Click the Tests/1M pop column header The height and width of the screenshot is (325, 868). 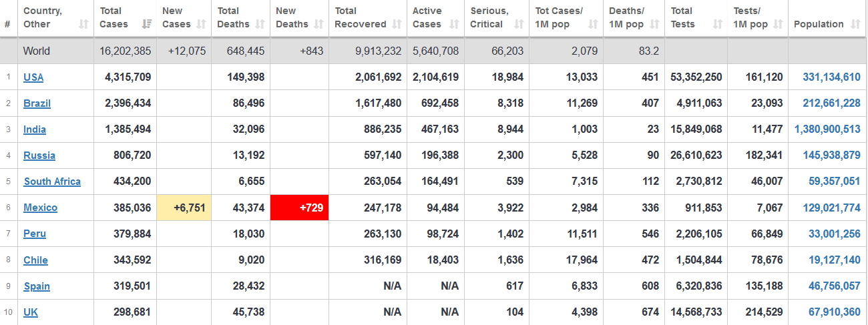click(758, 18)
